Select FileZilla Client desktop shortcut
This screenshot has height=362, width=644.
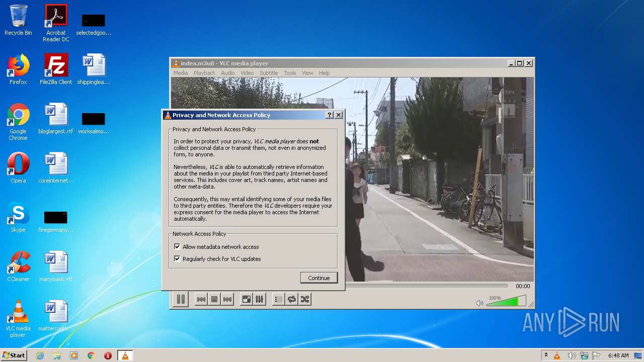click(x=56, y=69)
